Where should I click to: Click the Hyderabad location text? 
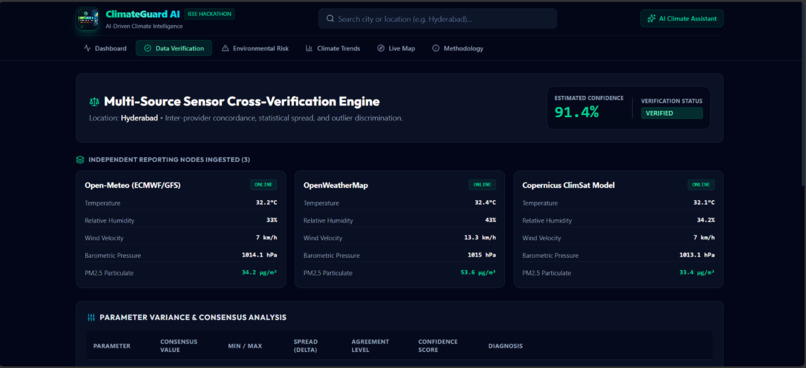tap(139, 118)
